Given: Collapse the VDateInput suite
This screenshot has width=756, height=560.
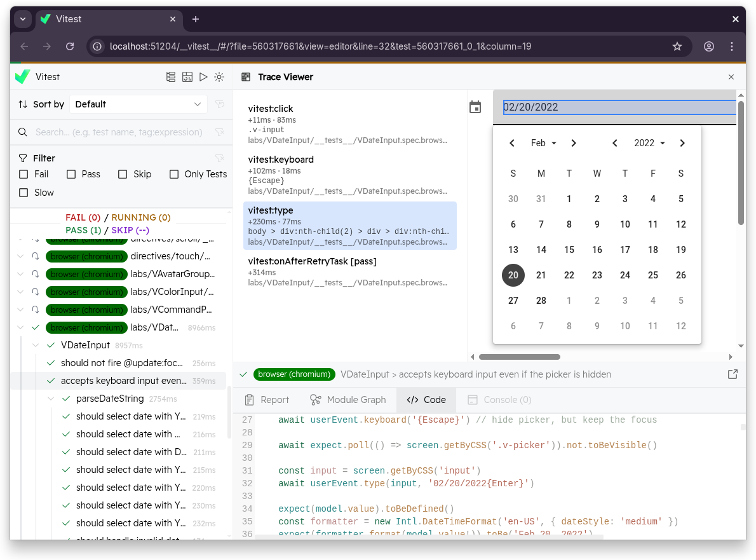Looking at the screenshot, I should coord(36,345).
